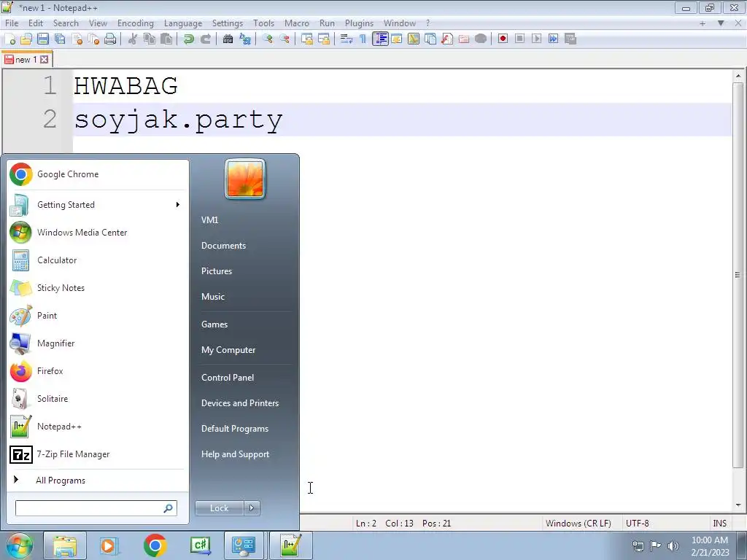
Task: Open the Language menu
Action: click(x=183, y=23)
